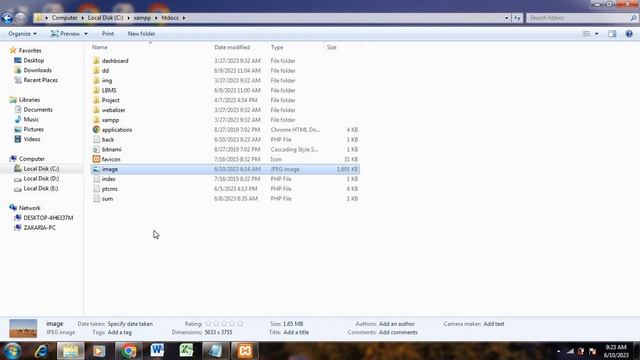Select Local Disk (E:) in navigation pane
Viewport: 640px width, 360px height.
click(x=41, y=188)
